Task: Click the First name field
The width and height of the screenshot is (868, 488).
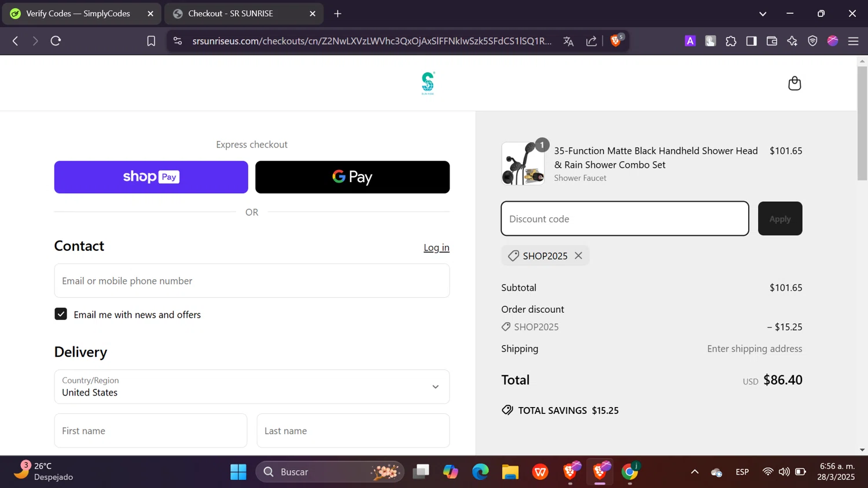Action: 150,431
